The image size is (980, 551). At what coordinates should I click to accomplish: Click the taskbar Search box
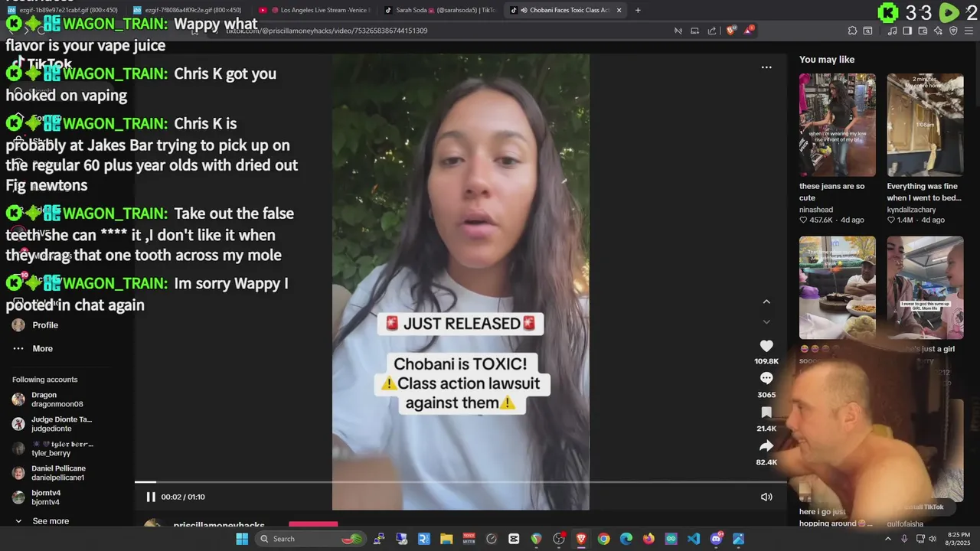click(311, 539)
